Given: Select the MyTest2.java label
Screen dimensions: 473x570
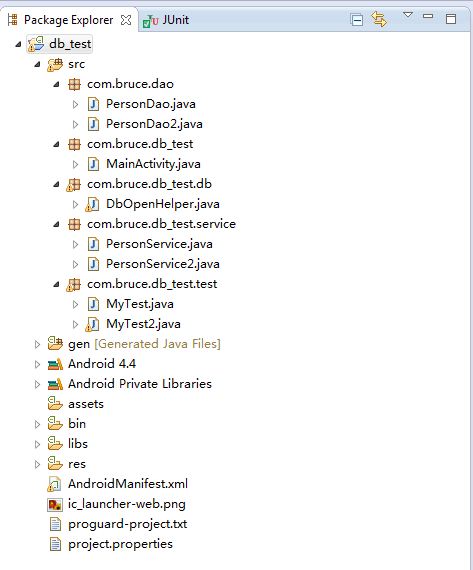Looking at the screenshot, I should tap(143, 324).
